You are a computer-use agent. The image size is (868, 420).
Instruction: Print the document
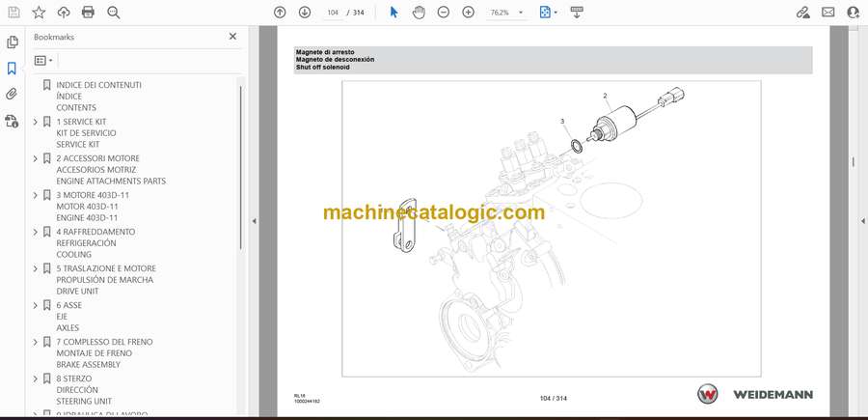pyautogui.click(x=88, y=13)
